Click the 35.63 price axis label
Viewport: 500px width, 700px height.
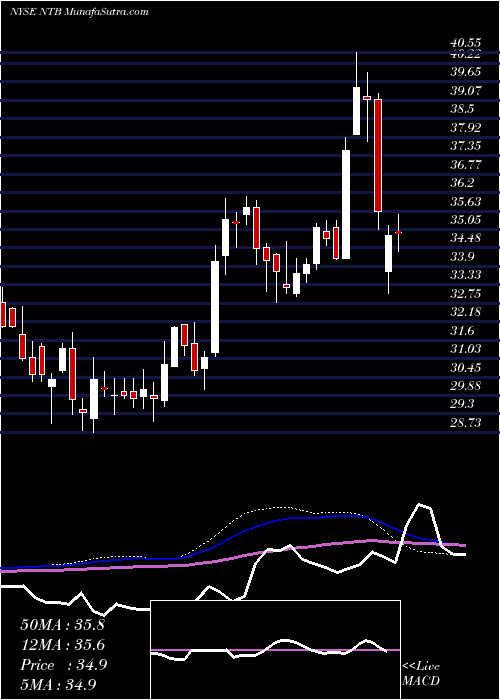point(466,202)
